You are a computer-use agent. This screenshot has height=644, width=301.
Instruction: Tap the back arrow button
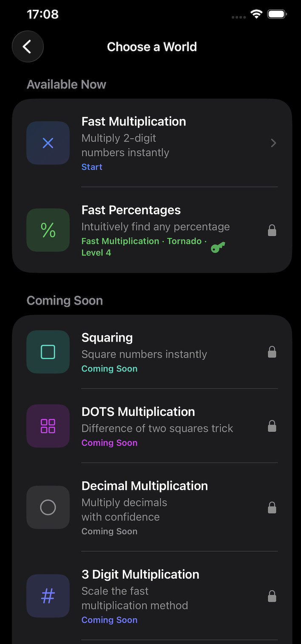28,47
